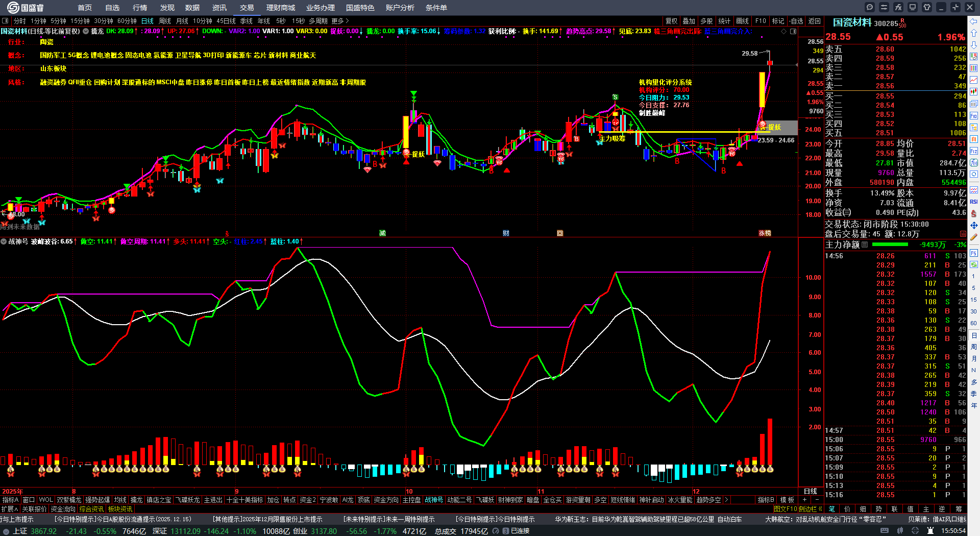Click the left arrow at top of right sidebar
Screen dimensions: 980x536
coord(974,21)
